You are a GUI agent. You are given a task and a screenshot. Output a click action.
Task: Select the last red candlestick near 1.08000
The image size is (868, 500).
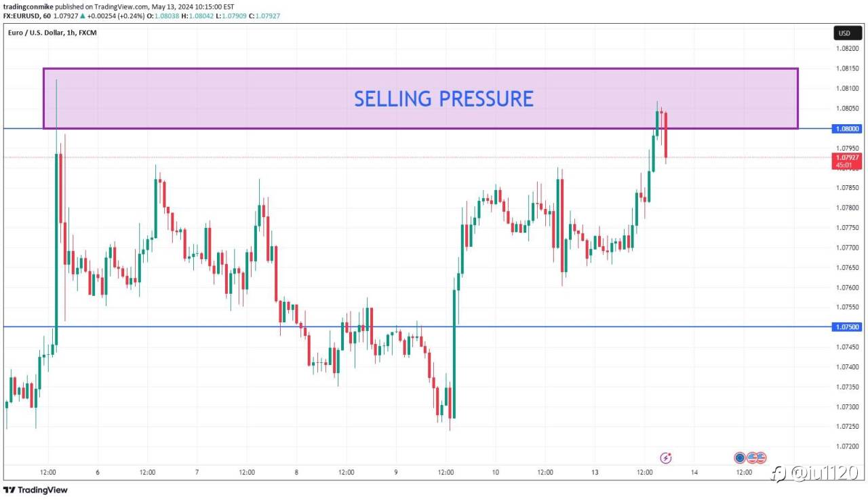point(666,136)
